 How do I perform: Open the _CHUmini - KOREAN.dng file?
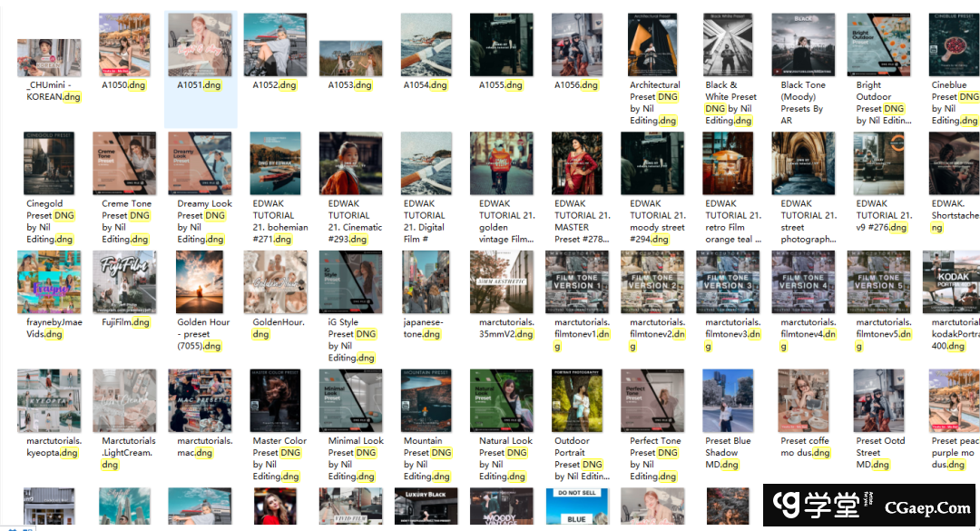click(x=49, y=58)
